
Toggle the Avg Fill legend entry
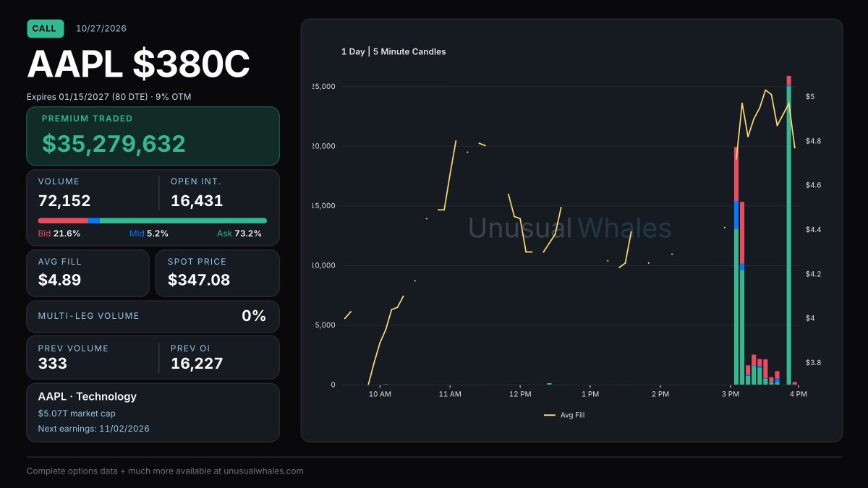(x=565, y=415)
